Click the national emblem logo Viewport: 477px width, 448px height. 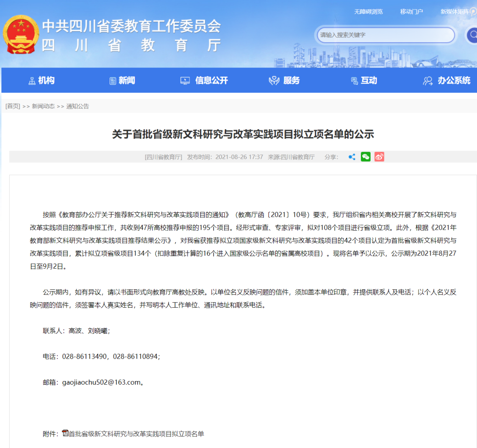21,34
